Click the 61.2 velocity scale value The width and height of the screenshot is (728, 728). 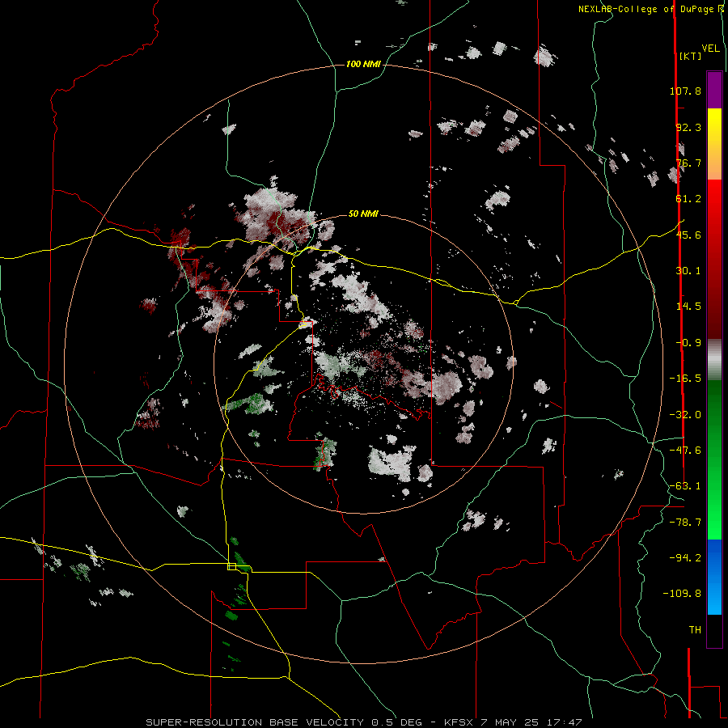(688, 199)
